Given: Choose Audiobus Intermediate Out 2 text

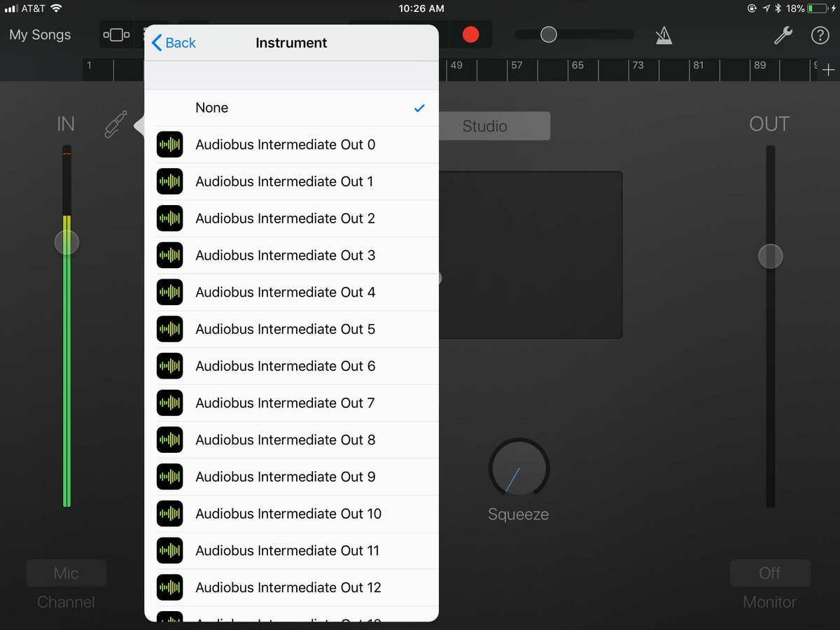Looking at the screenshot, I should (286, 218).
